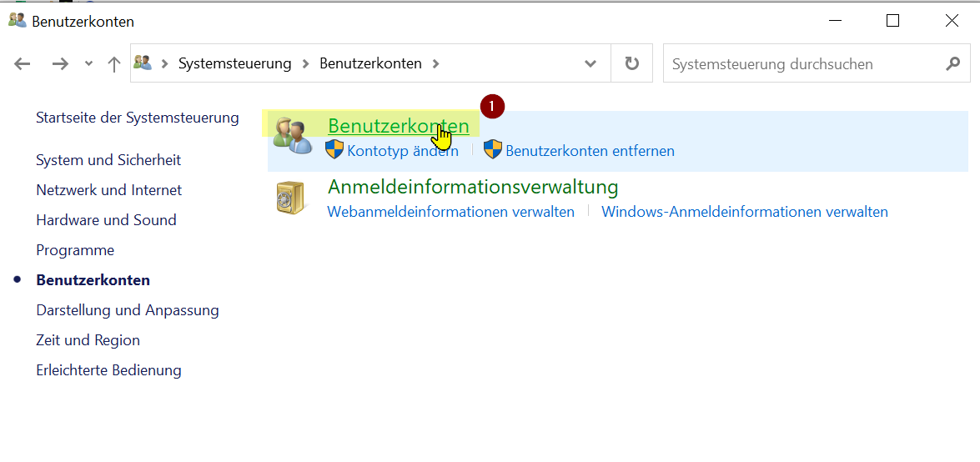Refresh the current Control Panel page

click(x=632, y=64)
